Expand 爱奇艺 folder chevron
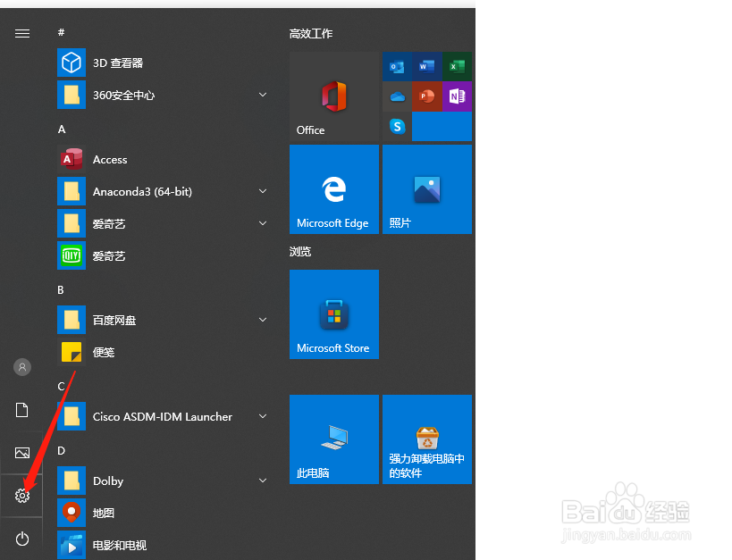 (263, 223)
